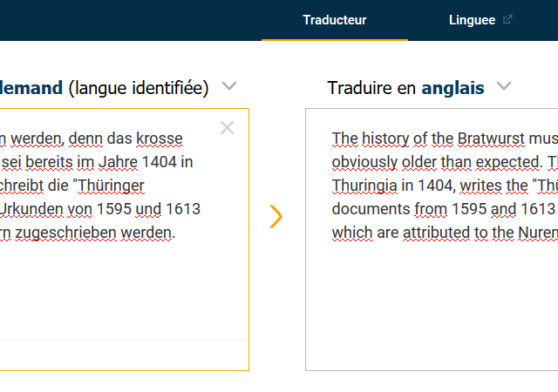The height and width of the screenshot is (392, 558).
Task: Open the Linguee external link icon
Action: coord(507,19)
